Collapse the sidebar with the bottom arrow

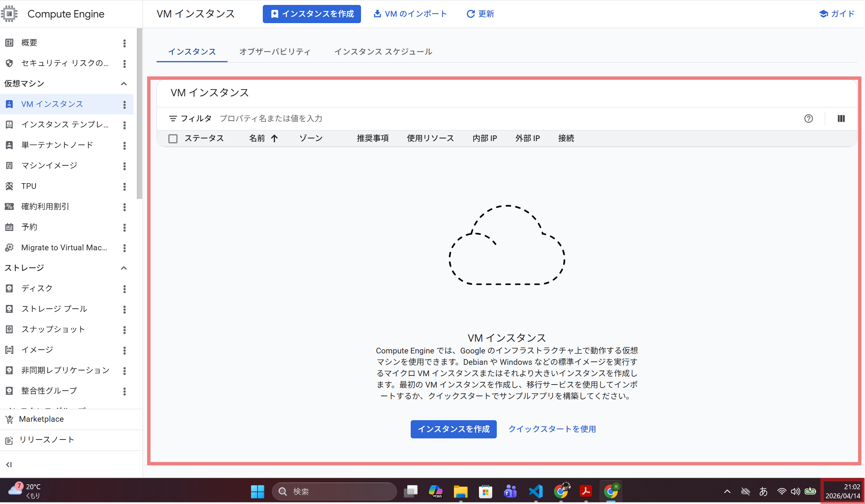[9, 464]
